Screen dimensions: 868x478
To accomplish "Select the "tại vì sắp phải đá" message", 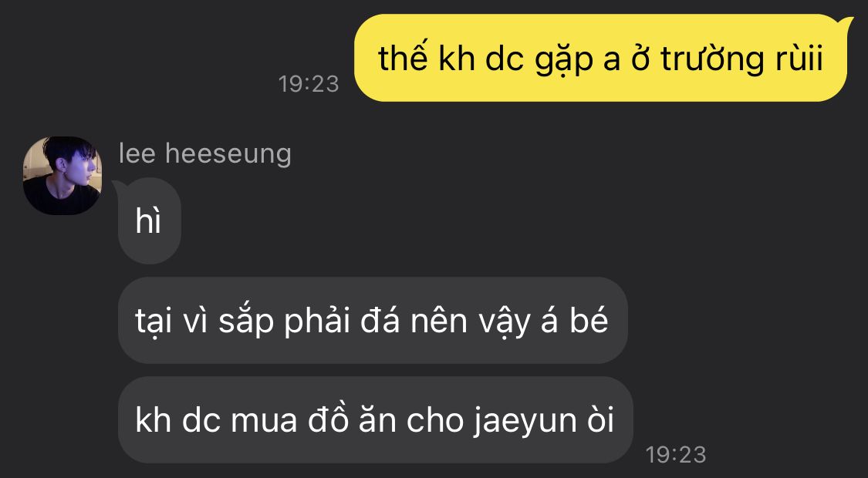I will (x=373, y=320).
